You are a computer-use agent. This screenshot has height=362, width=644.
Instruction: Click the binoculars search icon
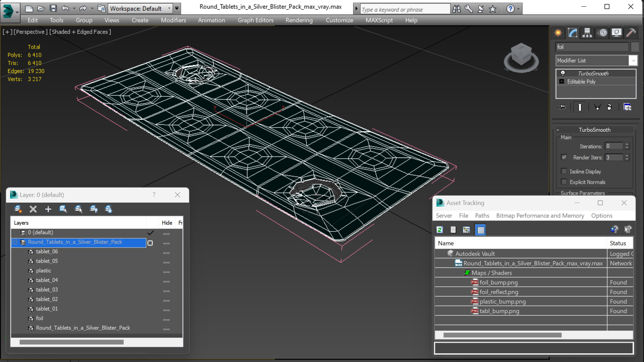pos(457,9)
